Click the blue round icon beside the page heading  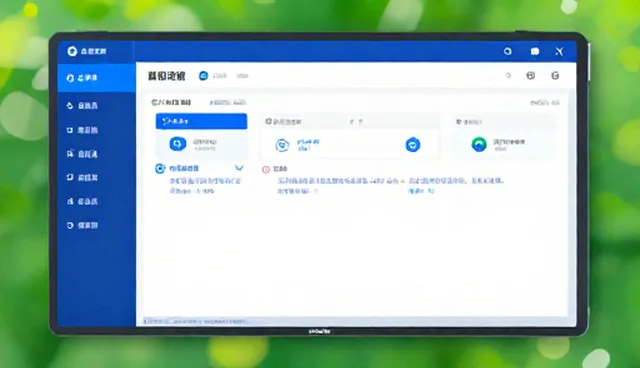coord(203,75)
